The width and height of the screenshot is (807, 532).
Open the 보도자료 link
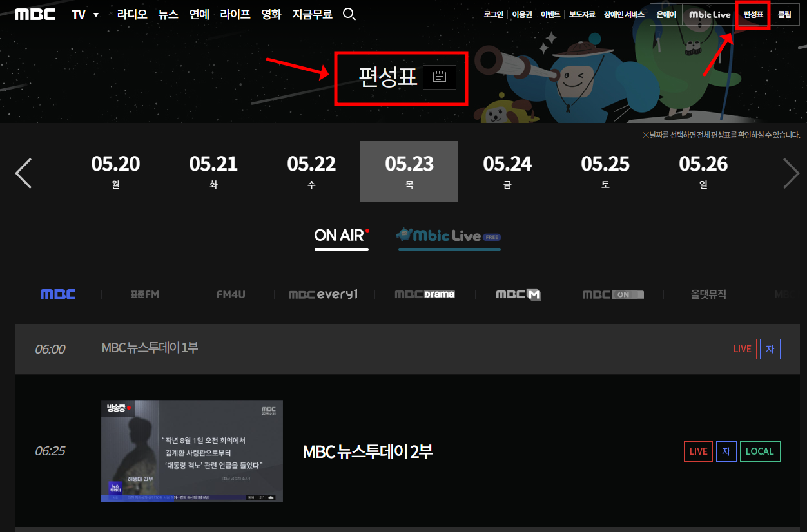tap(582, 14)
